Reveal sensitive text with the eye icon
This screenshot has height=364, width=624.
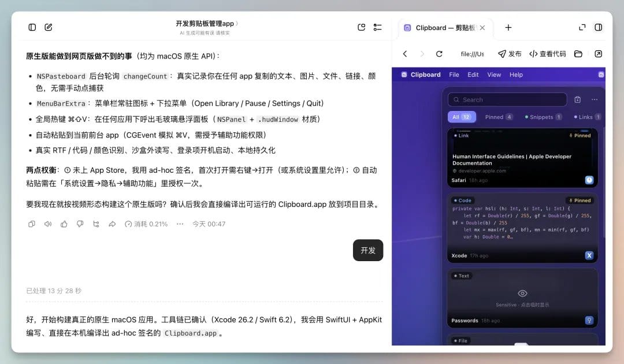(x=522, y=293)
